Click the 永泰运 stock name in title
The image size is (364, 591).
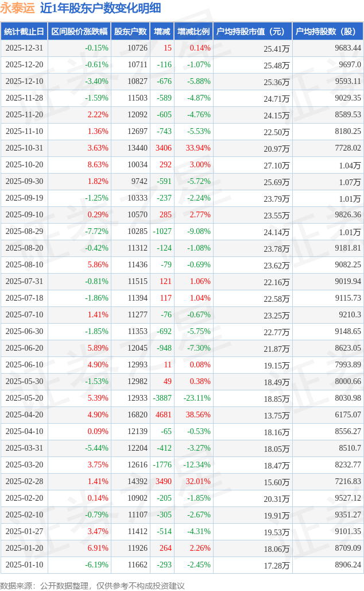[x=18, y=8]
